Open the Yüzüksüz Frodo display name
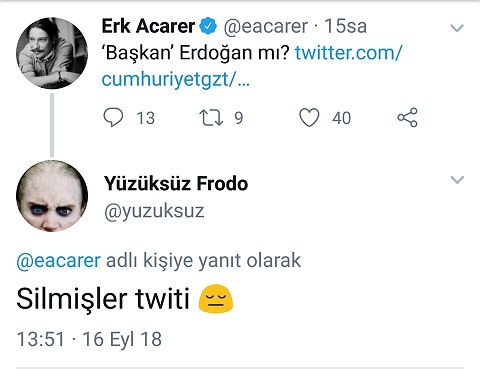 [176, 183]
